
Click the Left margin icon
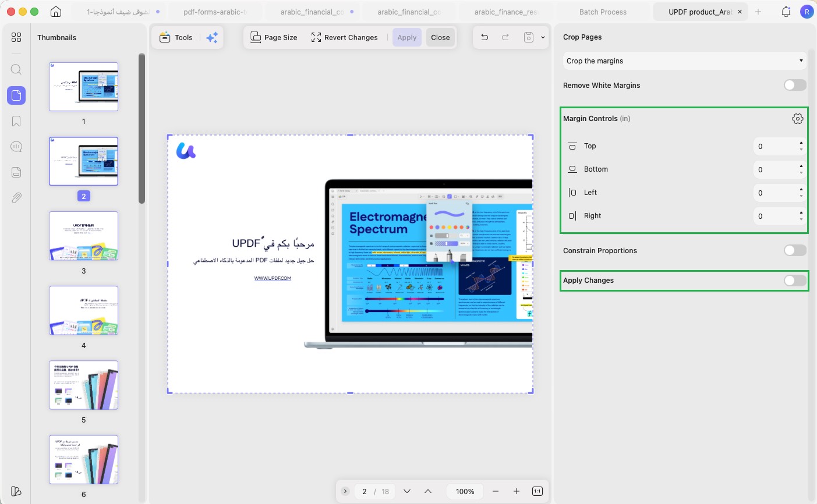click(x=572, y=193)
